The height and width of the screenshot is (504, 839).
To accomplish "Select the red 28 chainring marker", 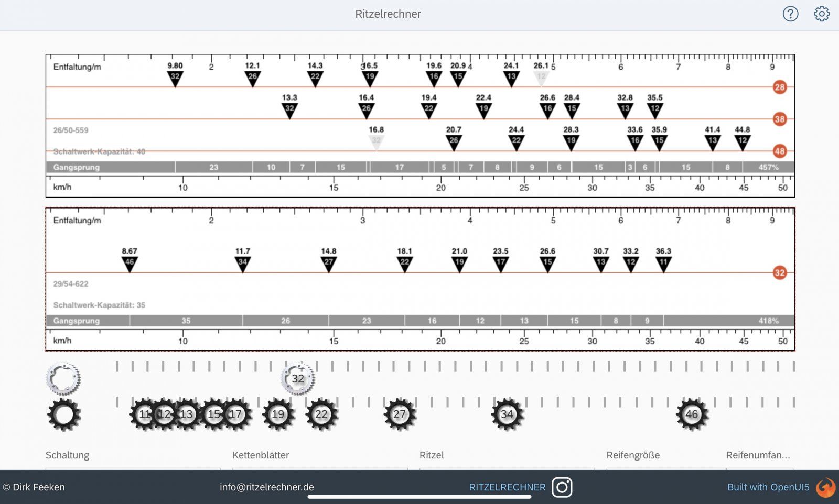I will 779,87.
